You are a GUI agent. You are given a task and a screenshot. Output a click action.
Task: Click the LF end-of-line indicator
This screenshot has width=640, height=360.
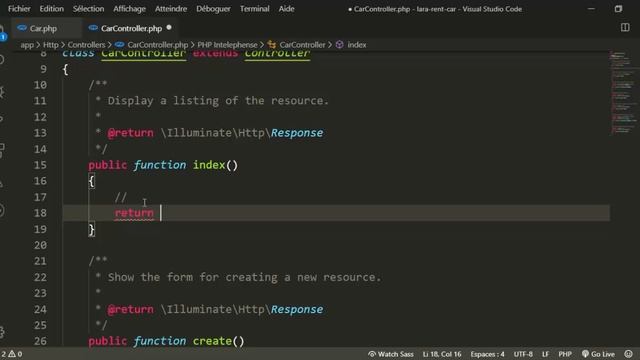(545, 354)
